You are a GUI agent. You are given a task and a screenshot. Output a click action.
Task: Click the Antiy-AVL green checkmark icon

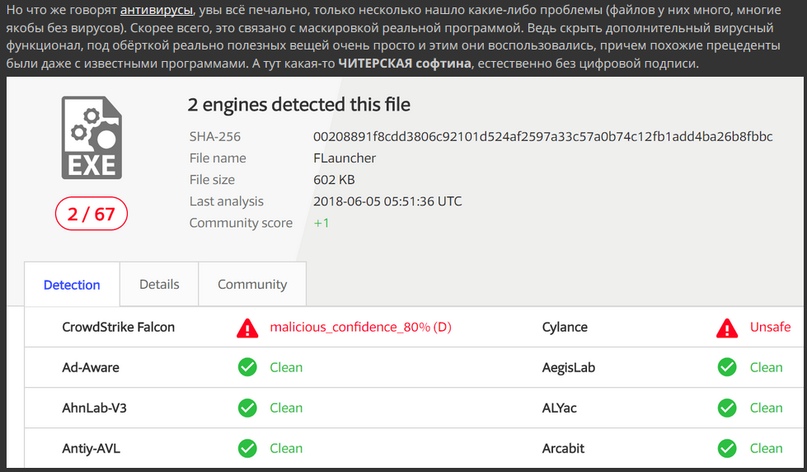pos(248,448)
